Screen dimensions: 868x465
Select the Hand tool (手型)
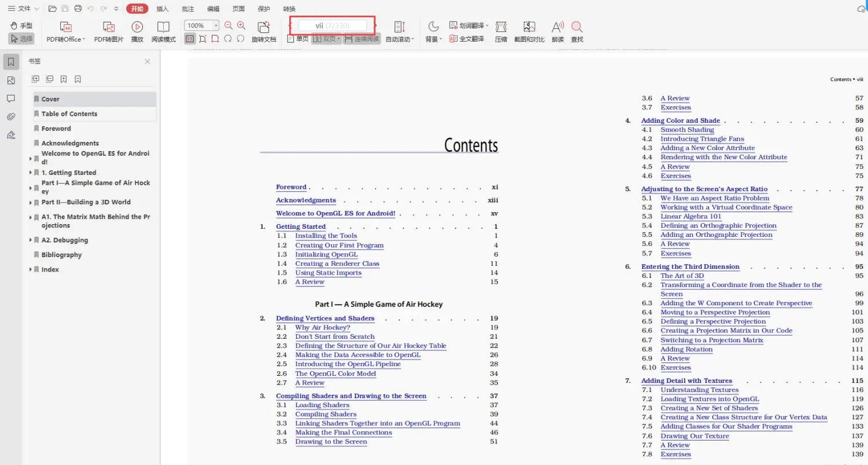point(22,25)
